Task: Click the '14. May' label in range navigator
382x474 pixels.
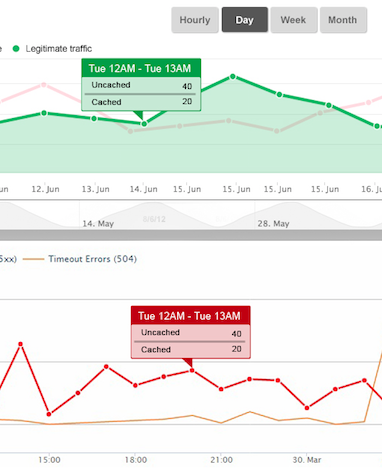Action: click(x=98, y=224)
